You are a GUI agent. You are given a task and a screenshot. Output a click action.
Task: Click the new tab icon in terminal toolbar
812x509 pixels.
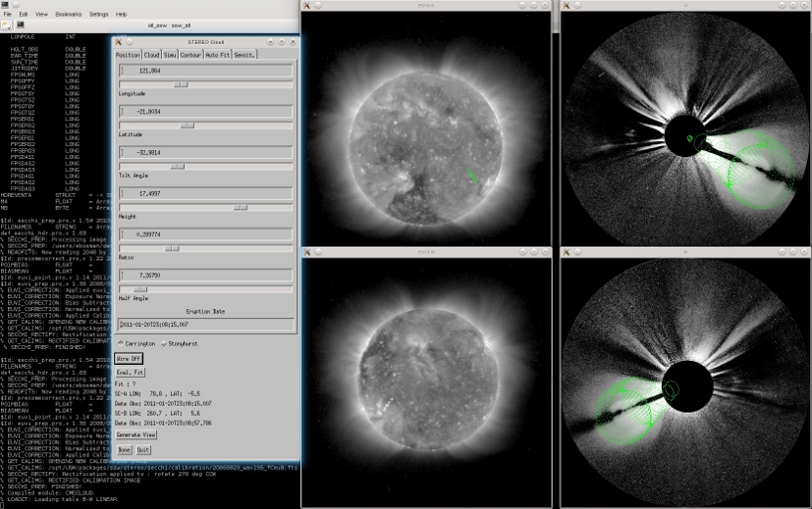pyautogui.click(x=7, y=25)
